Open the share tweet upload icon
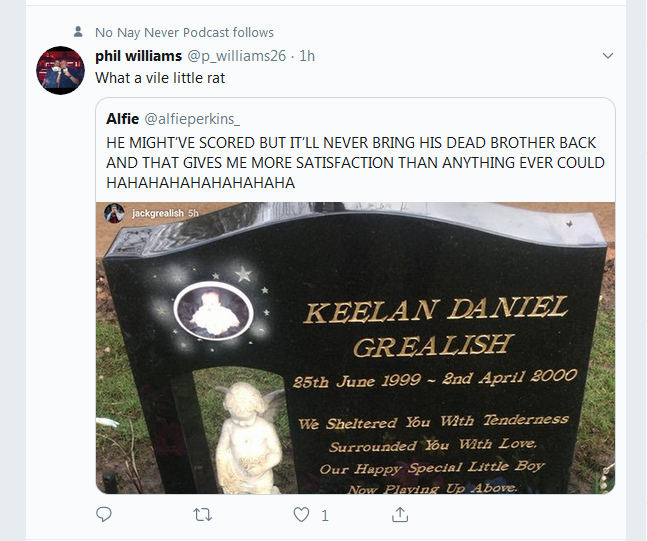The width and height of the screenshot is (647, 541). [x=400, y=515]
